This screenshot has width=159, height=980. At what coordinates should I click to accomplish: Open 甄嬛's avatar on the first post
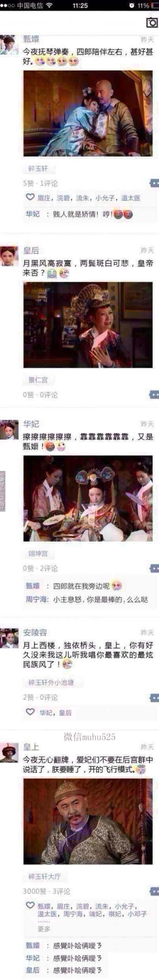[x=9, y=45]
